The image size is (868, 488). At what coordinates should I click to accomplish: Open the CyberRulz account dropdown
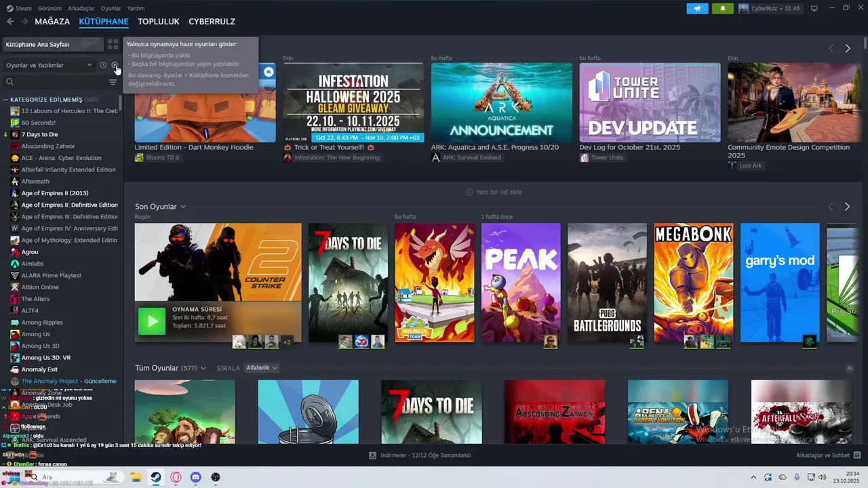click(x=770, y=8)
